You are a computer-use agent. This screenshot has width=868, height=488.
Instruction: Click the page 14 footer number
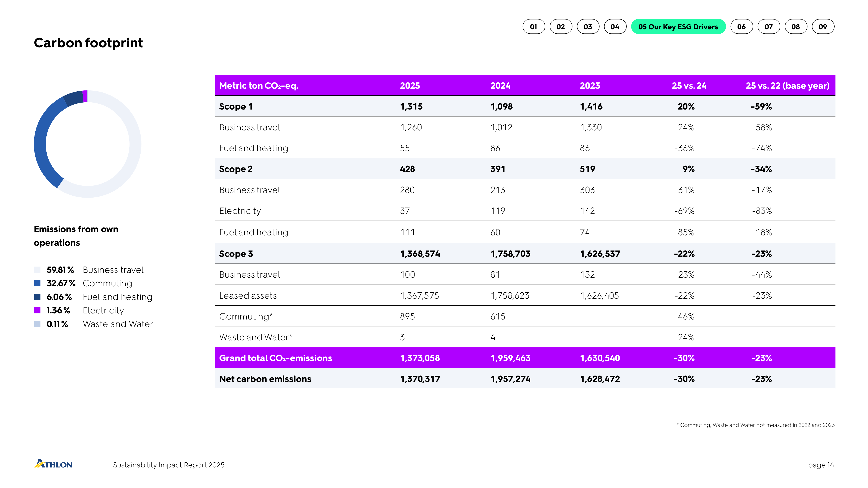coord(821,465)
